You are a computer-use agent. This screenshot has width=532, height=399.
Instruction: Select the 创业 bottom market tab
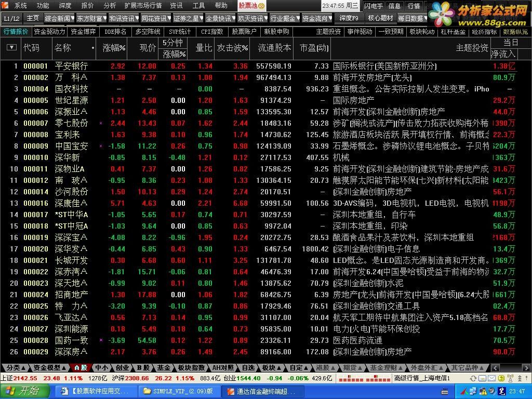pyautogui.click(x=123, y=367)
